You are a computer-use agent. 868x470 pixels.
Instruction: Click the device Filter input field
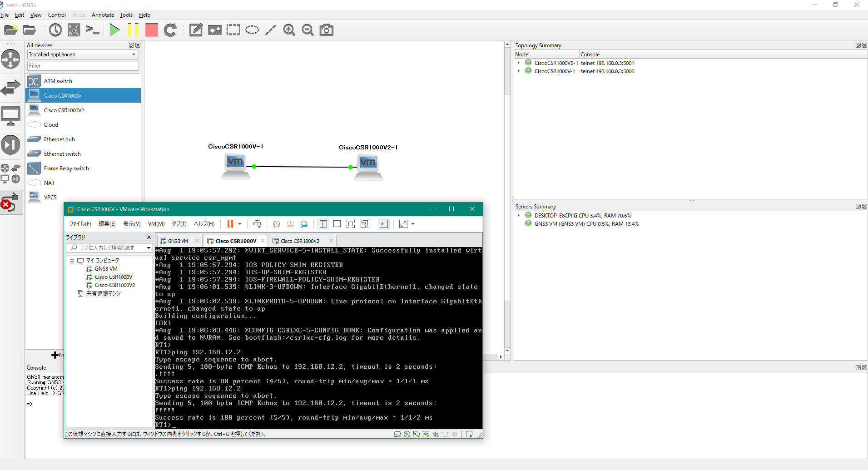(83, 66)
